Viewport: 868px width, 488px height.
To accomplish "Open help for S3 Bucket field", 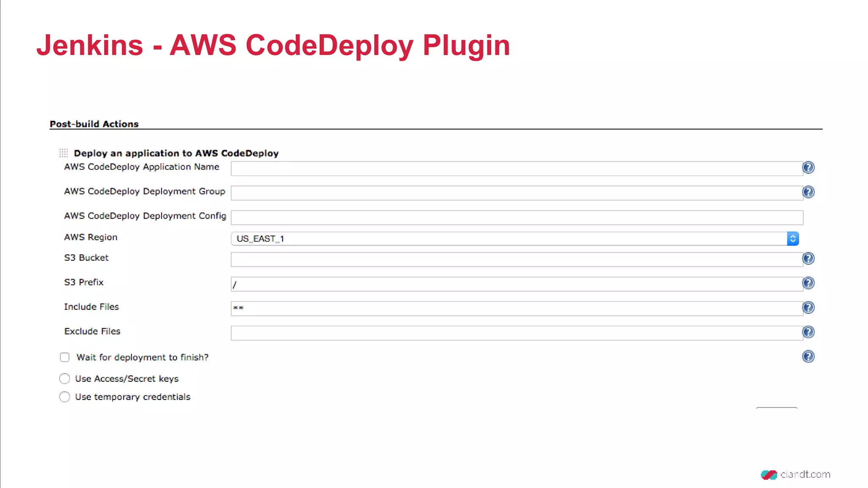I will tap(808, 258).
